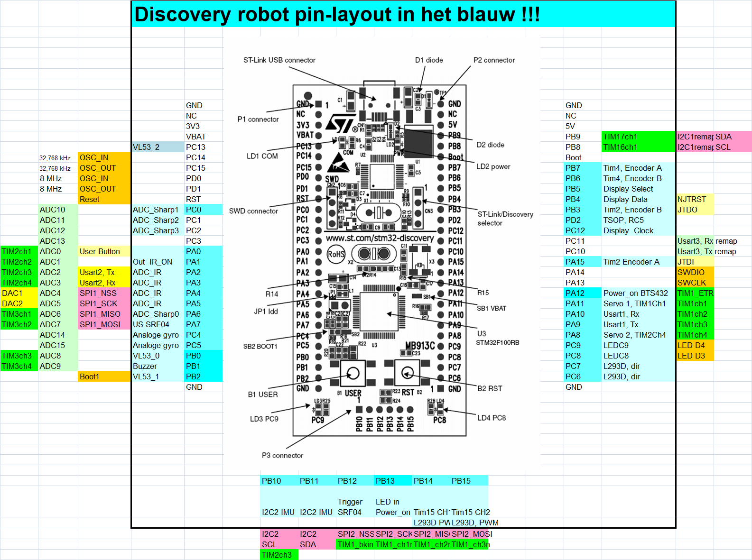This screenshot has width=752, height=560.
Task: Click the yellow 'Usart2, Tx' cell
Action: [x=104, y=272]
